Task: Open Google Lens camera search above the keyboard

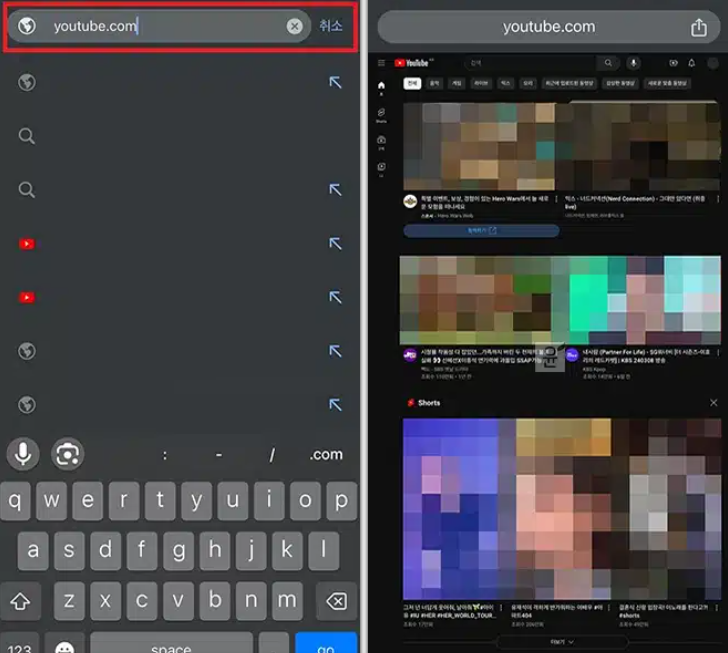Action: [68, 454]
